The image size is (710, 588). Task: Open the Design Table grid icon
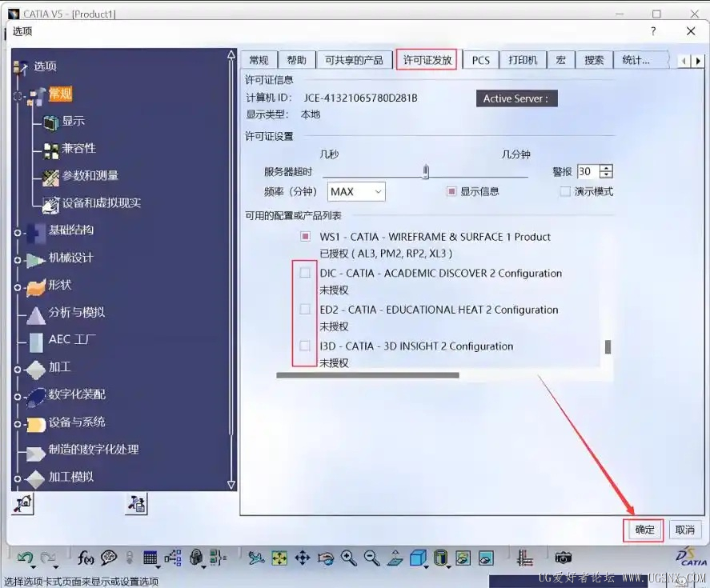[x=150, y=558]
